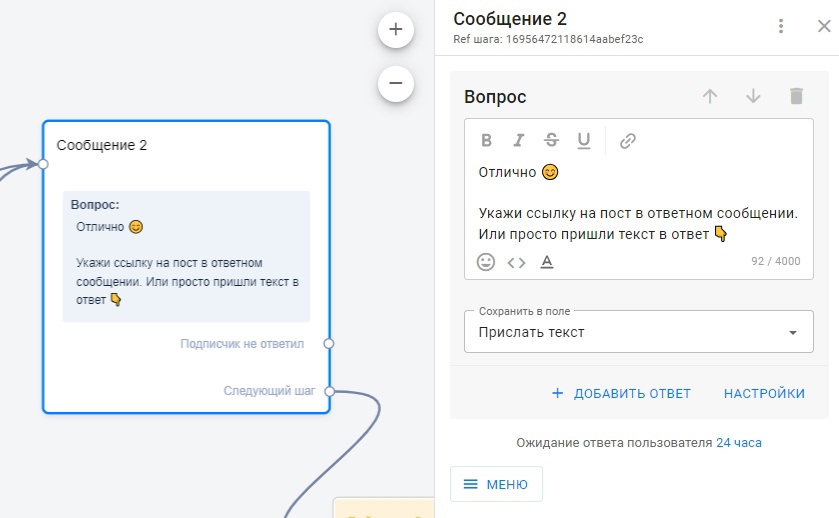
Task: Move the Вопрос block down
Action: point(753,96)
